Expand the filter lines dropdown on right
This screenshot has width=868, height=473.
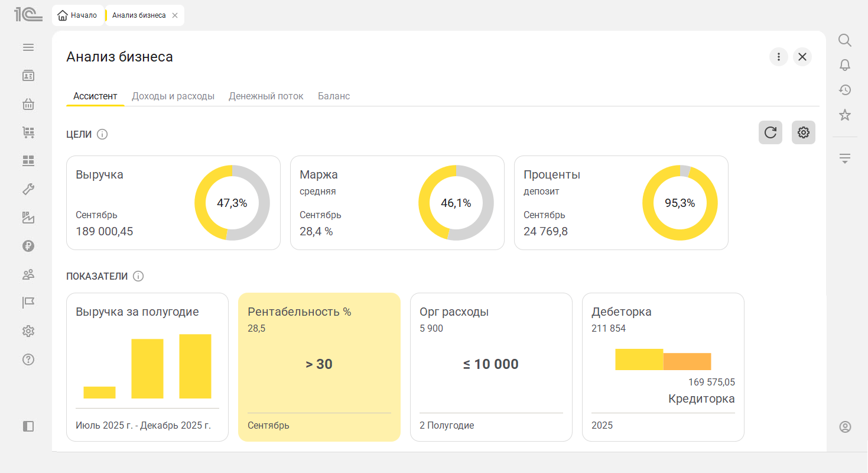point(845,158)
